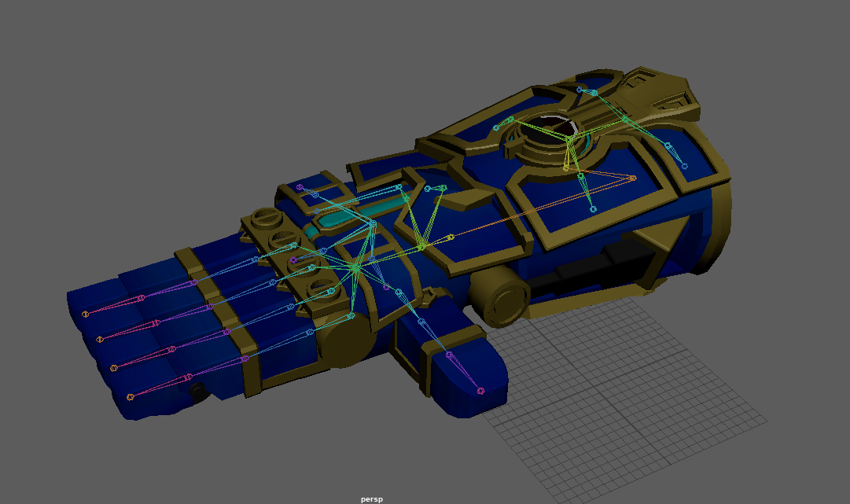Pick the round hinge cylinder beside the thumb
Viewport: 850px width, 504px height.
pos(499,297)
